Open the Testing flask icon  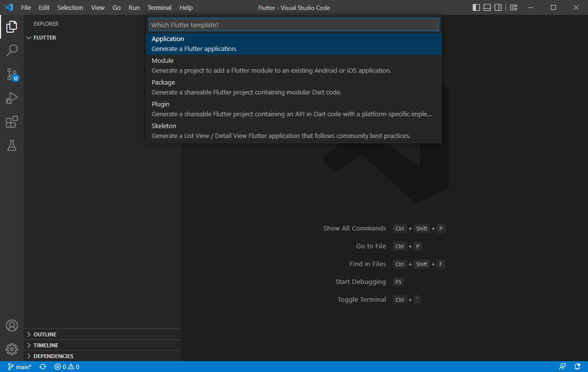[x=12, y=145]
